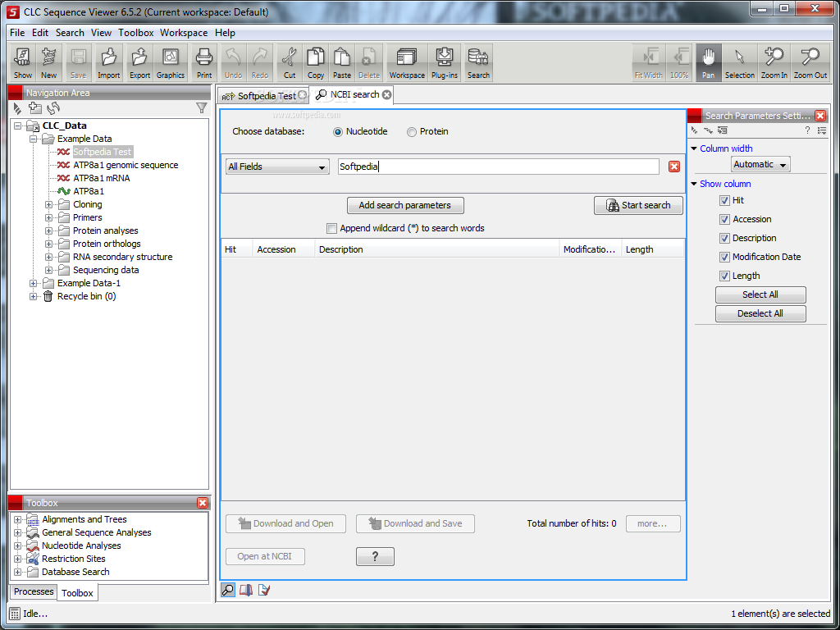Switch to the Softpedia Test tab
Image resolution: width=840 pixels, height=630 pixels.
[x=262, y=96]
